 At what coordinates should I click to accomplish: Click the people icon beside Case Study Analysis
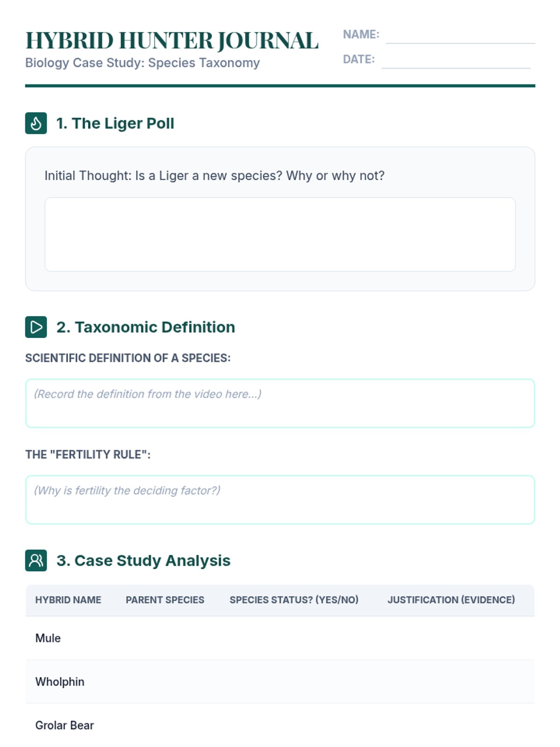[36, 560]
